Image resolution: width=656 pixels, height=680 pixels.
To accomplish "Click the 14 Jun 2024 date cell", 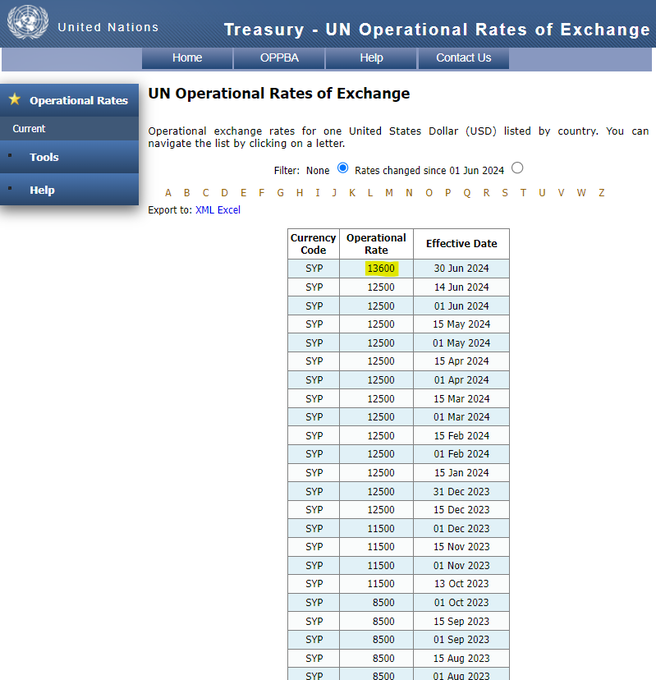I will pyautogui.click(x=461, y=287).
